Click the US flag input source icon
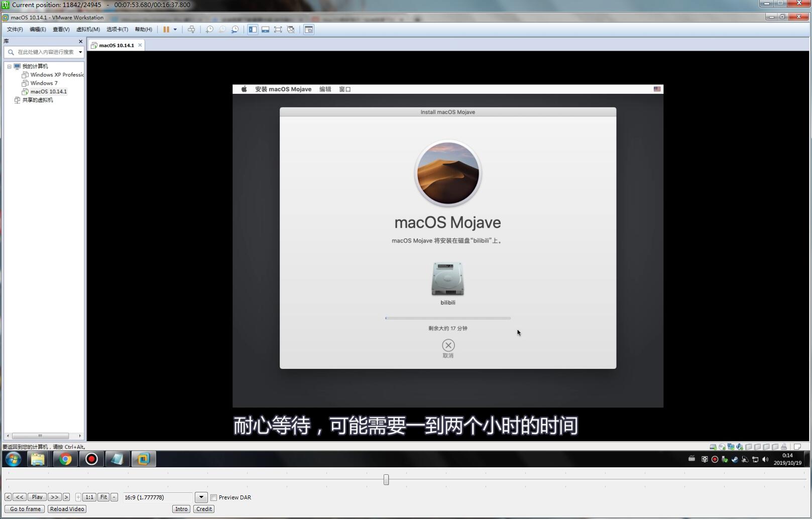Image resolution: width=812 pixels, height=519 pixels. 657,89
